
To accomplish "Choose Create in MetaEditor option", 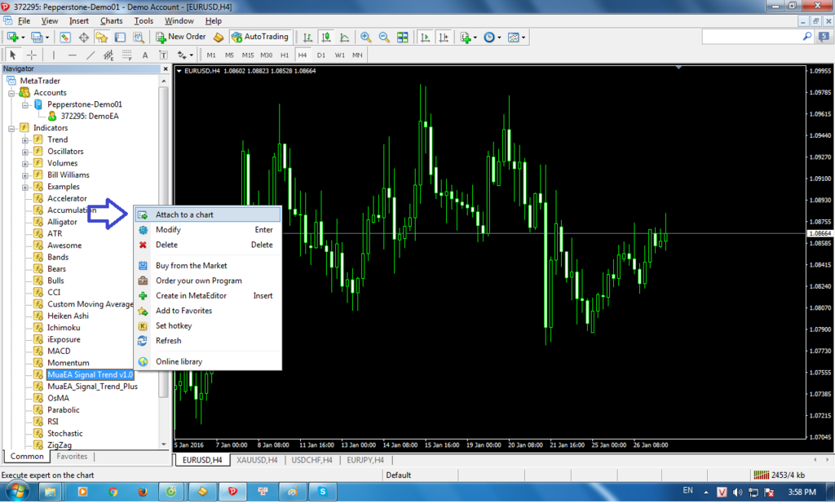I will pyautogui.click(x=208, y=296).
